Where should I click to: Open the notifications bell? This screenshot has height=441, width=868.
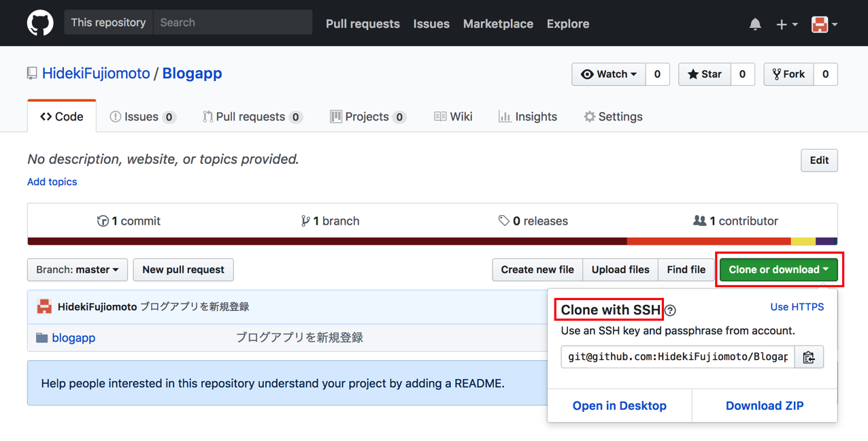click(x=755, y=24)
